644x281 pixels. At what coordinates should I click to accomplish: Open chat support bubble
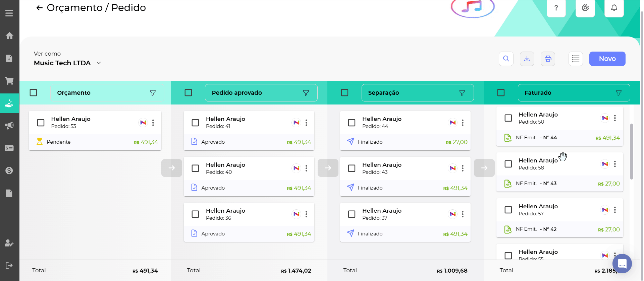622,264
